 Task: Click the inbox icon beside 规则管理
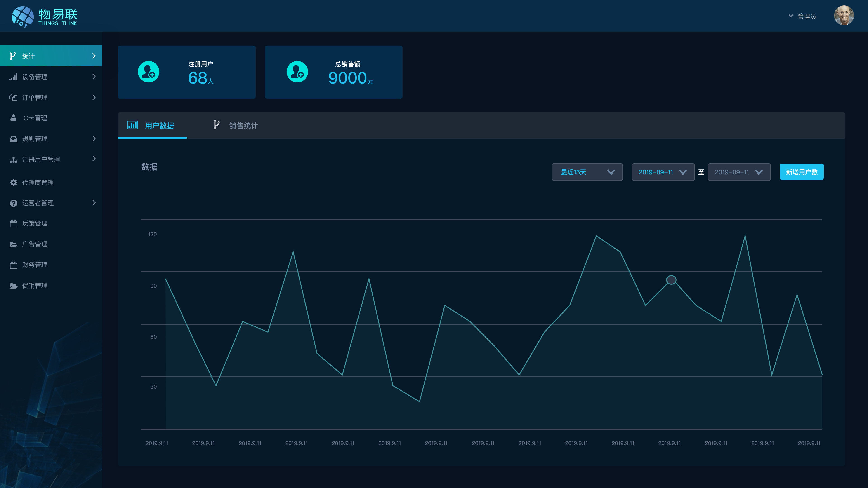(x=14, y=139)
